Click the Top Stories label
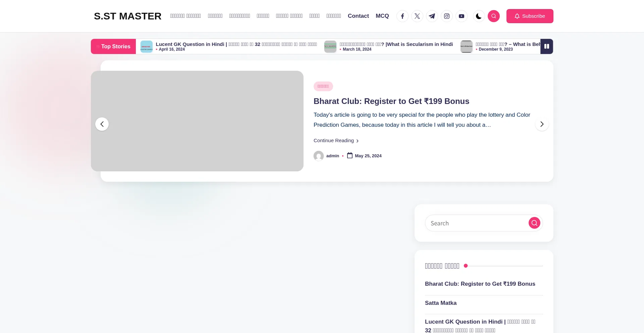This screenshot has height=333, width=644. 113,46
